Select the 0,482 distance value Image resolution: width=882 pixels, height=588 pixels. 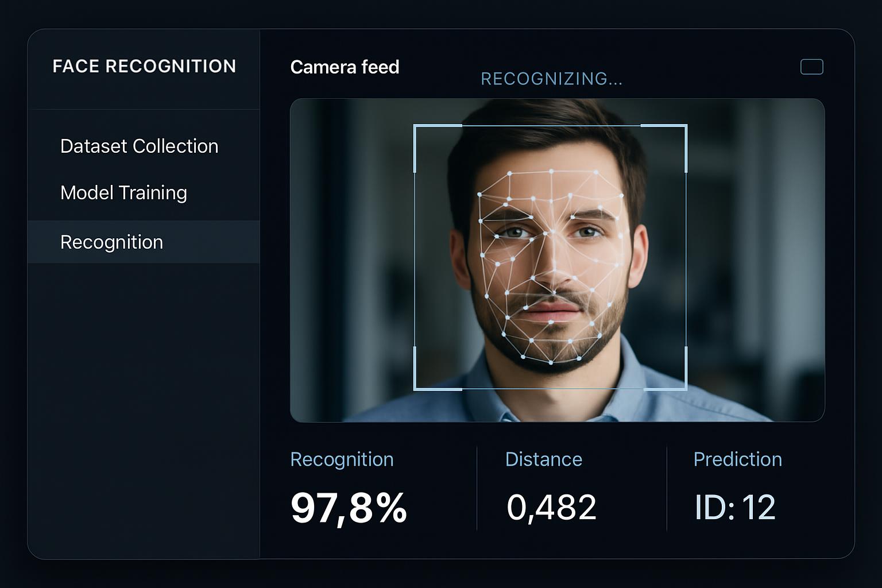tap(551, 508)
